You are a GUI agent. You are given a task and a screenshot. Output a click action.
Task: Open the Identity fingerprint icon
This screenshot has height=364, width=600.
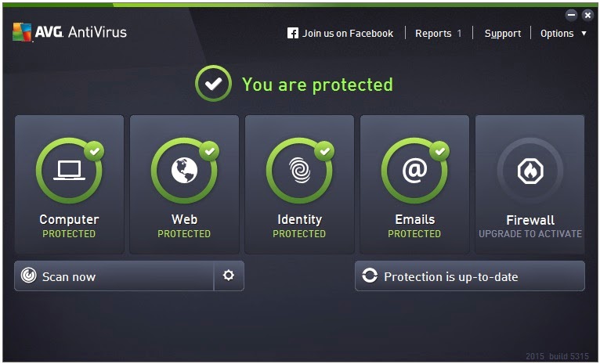300,171
